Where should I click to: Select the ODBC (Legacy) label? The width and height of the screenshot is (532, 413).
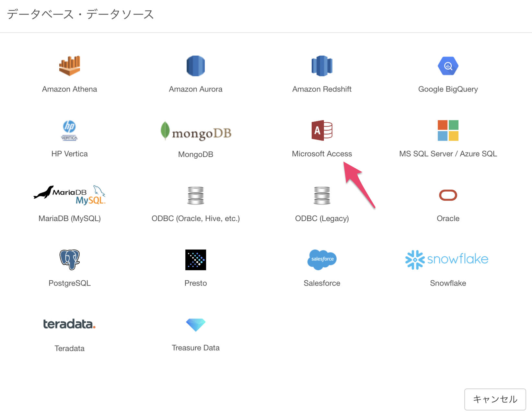tap(322, 218)
